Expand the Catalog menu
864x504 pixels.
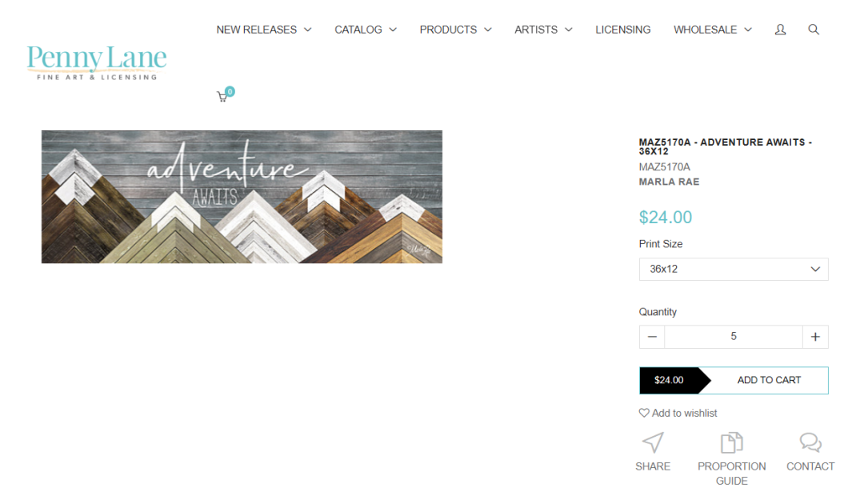[366, 30]
